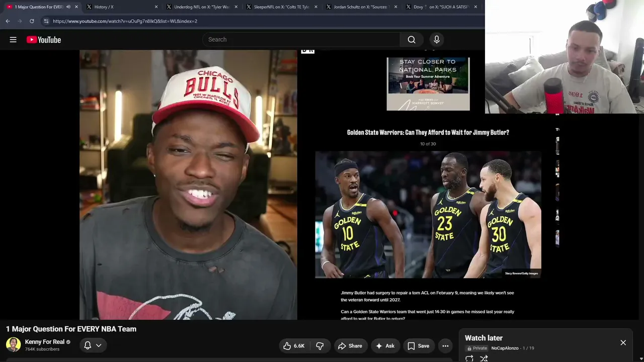Click the video player to pause
644x362 pixels.
[x=320, y=185]
